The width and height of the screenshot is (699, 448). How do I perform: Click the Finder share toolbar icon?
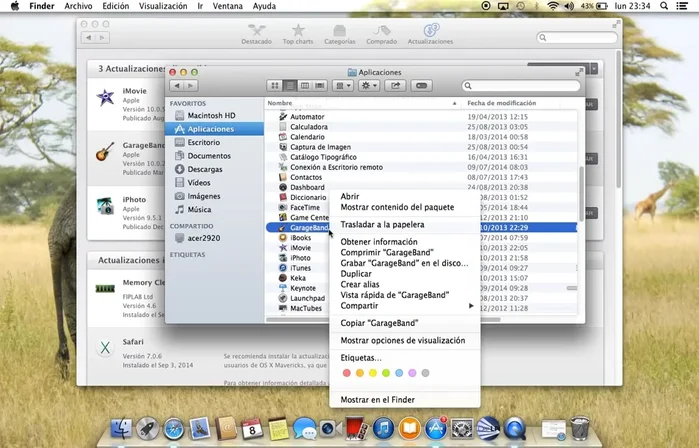[x=396, y=86]
